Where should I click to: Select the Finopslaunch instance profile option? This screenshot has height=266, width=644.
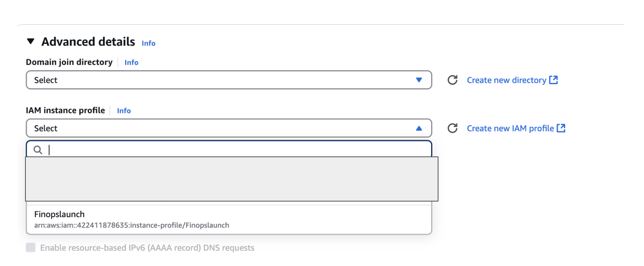coord(59,214)
